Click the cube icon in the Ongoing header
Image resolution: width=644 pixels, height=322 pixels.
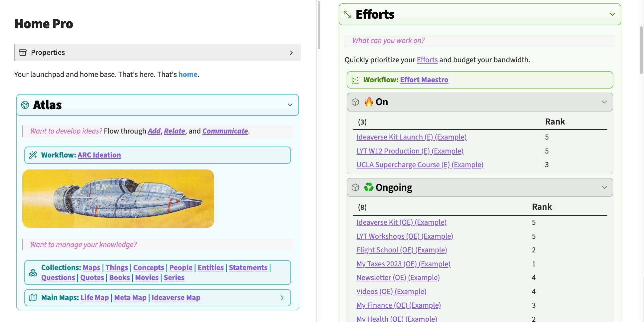pos(355,187)
